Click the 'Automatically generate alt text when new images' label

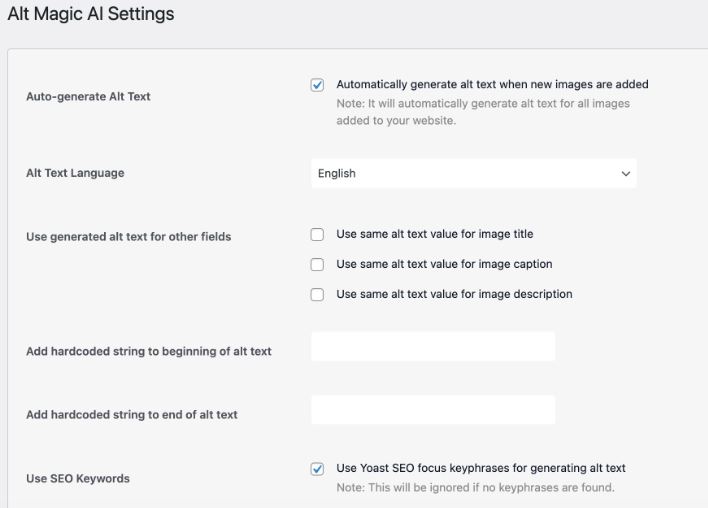click(x=492, y=84)
